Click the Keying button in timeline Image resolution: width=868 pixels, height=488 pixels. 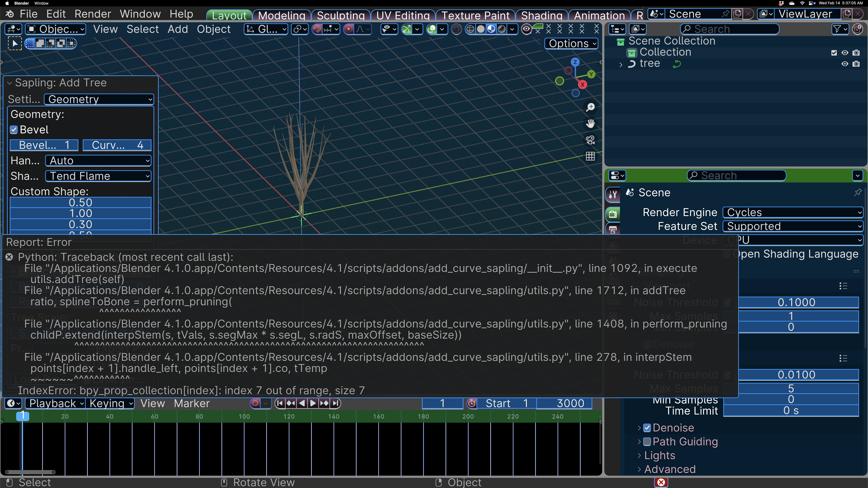tap(110, 403)
